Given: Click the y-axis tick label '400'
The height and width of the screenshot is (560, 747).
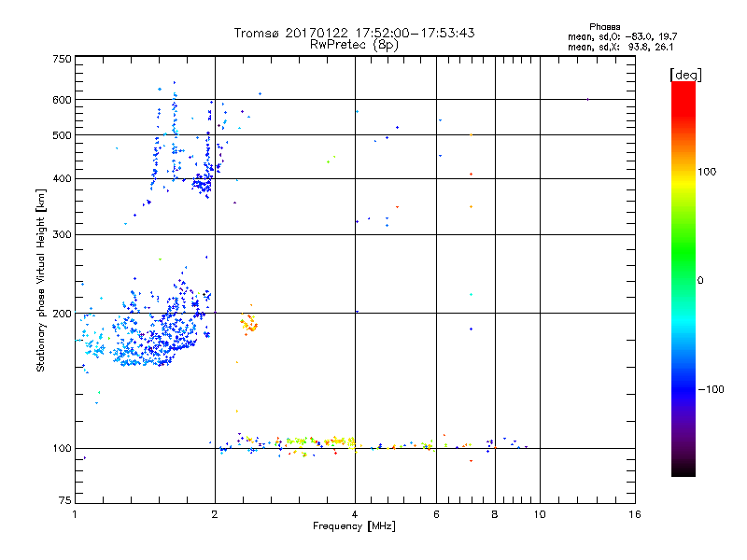Looking at the screenshot, I should [63, 178].
